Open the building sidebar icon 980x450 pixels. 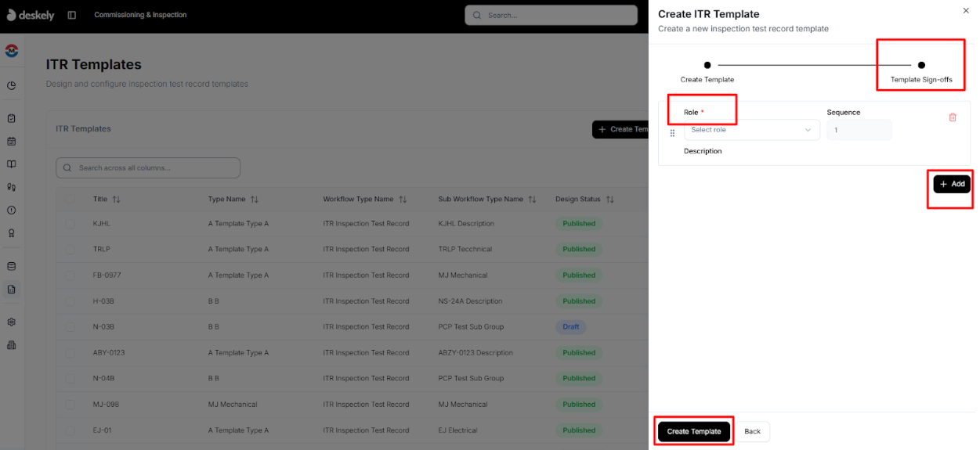pyautogui.click(x=12, y=345)
